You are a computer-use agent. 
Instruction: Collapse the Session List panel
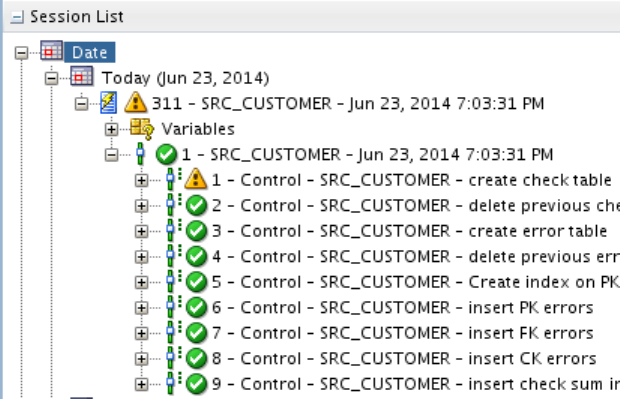point(17,17)
